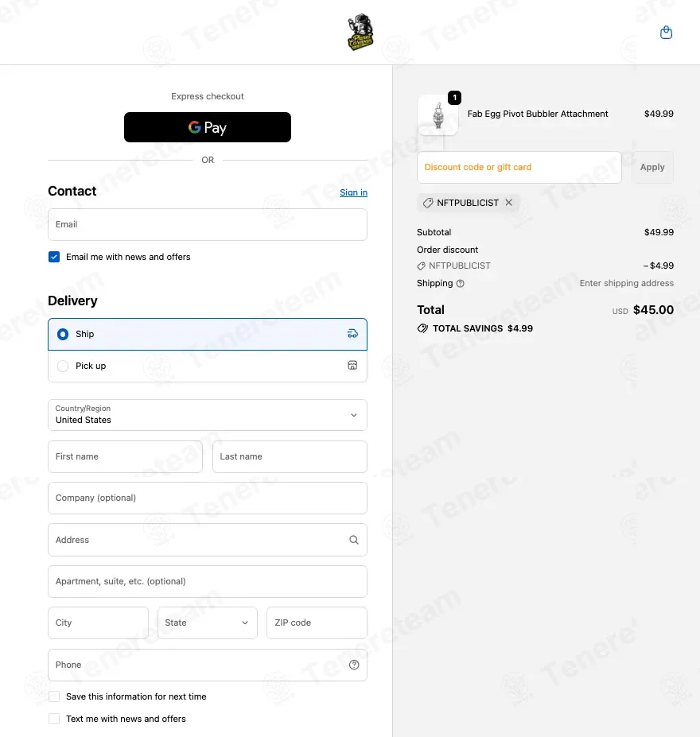The width and height of the screenshot is (700, 737).
Task: Click the Sign in link
Action: tap(353, 192)
